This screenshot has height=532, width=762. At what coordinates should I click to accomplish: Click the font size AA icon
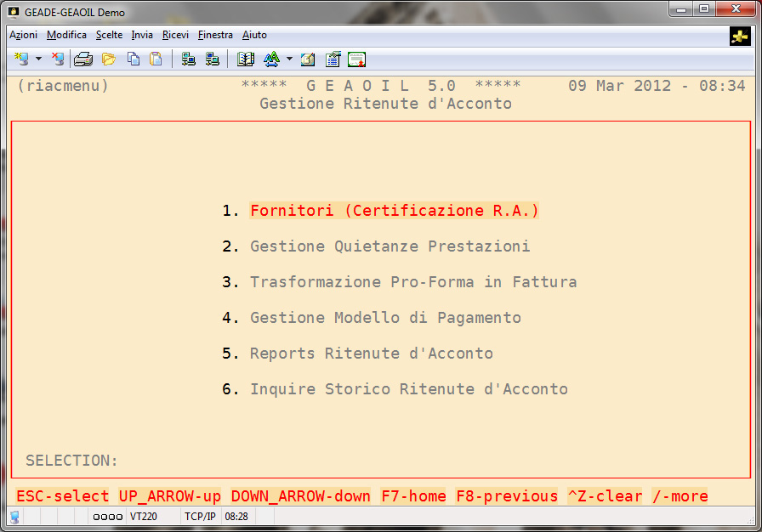(x=271, y=59)
